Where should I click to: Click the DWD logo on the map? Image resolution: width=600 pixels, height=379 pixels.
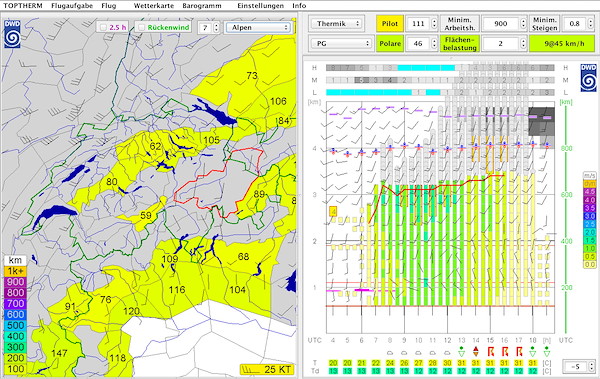pyautogui.click(x=12, y=34)
